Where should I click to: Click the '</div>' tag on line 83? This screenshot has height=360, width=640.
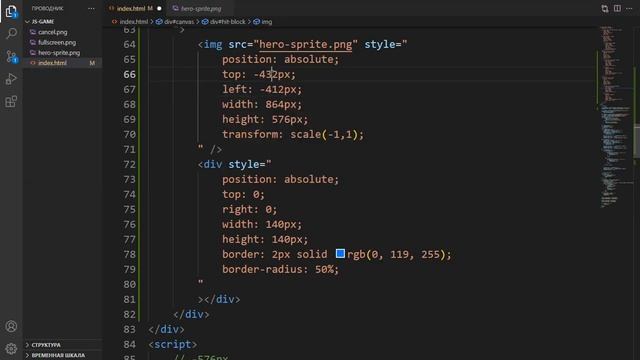click(167, 329)
